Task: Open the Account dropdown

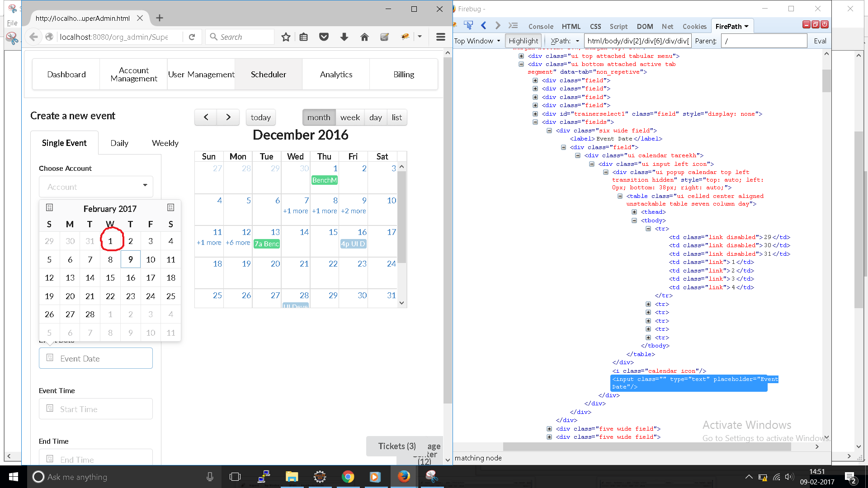Action: point(95,186)
